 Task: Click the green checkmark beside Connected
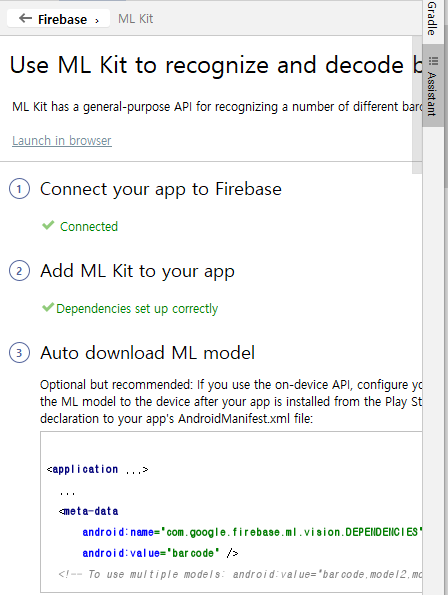click(48, 225)
